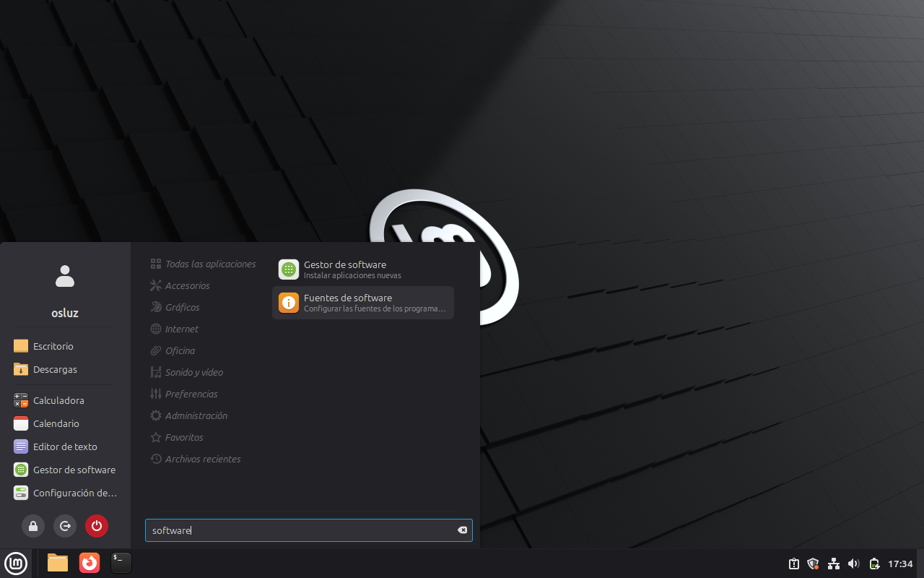The image size is (924, 578).
Task: Click the red power off button
Action: (x=97, y=526)
